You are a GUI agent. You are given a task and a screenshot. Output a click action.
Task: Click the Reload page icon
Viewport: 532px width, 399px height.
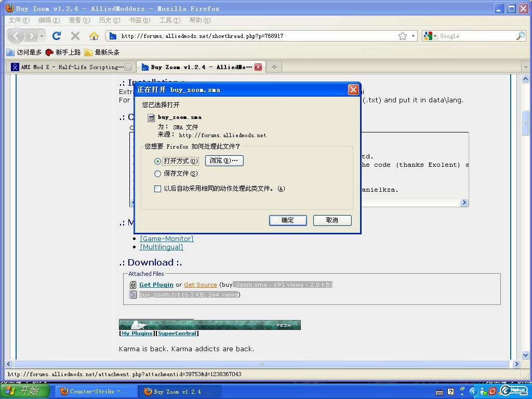pos(57,36)
